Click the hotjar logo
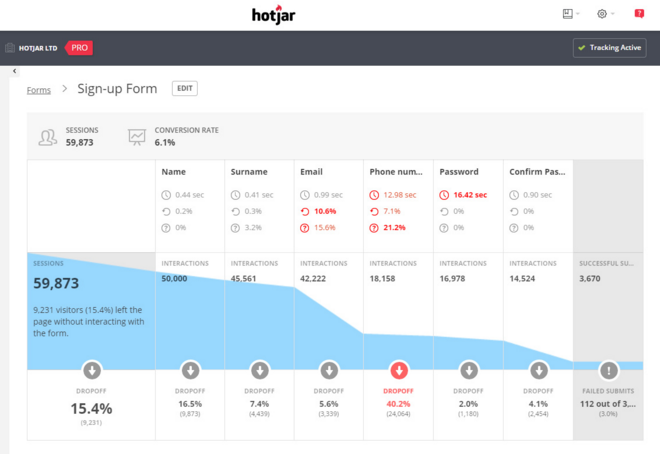Image resolution: width=660 pixels, height=454 pixels. [x=274, y=15]
